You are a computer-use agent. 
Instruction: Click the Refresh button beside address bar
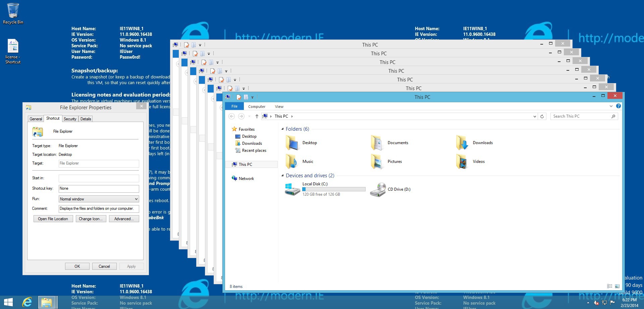point(542,116)
